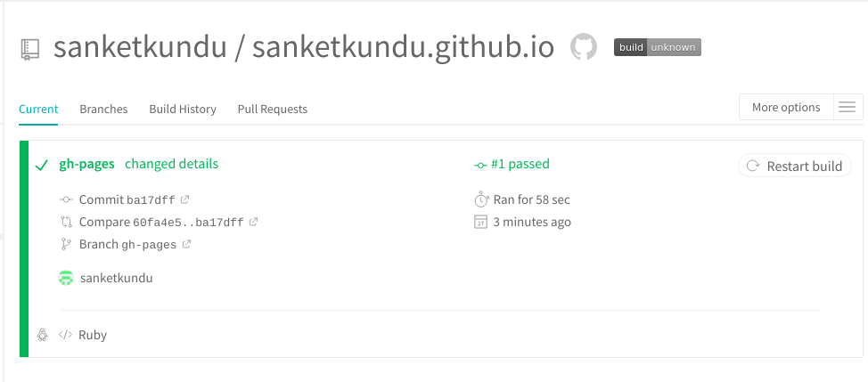
Task: Open the Commit ba17dff link
Action: point(127,199)
